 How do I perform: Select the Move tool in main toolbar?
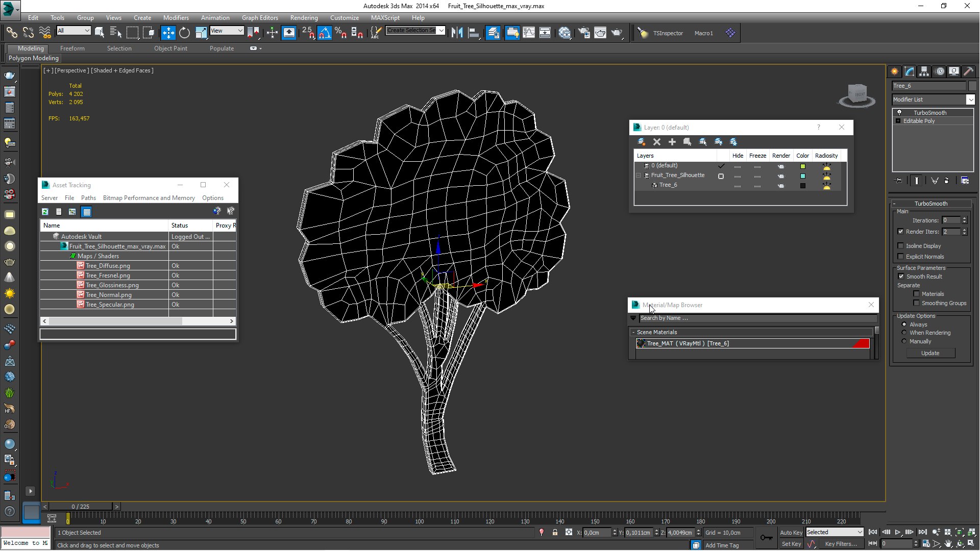click(168, 33)
